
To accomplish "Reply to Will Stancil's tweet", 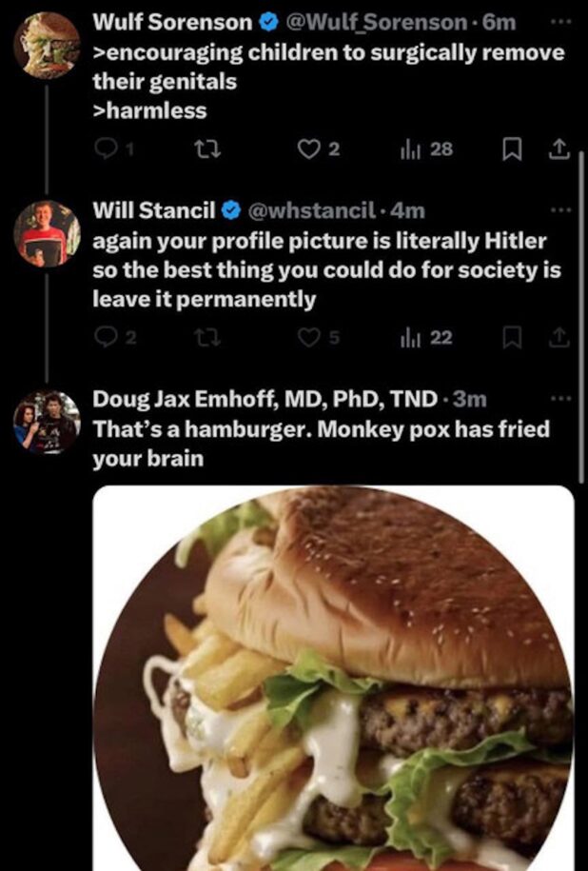I will [107, 336].
